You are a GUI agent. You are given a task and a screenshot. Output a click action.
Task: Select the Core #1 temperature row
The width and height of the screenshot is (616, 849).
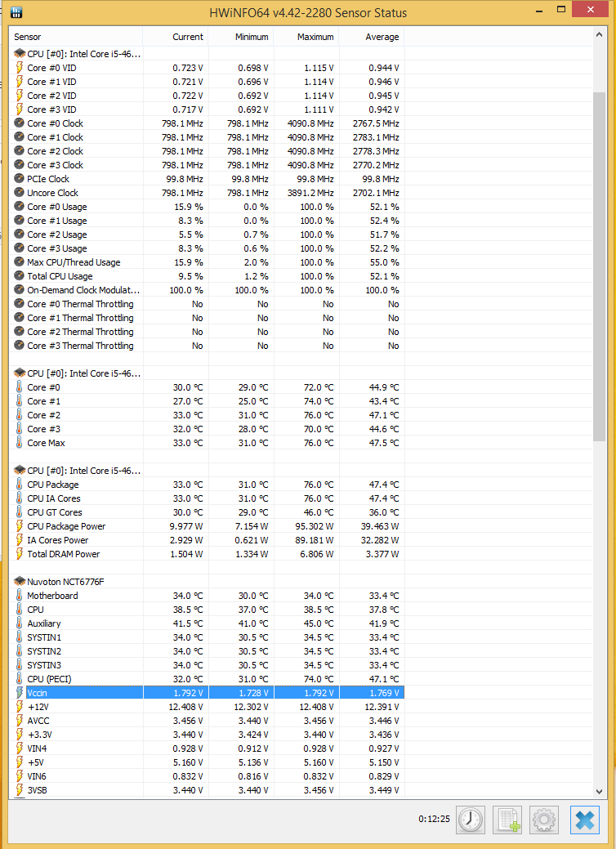(207, 400)
